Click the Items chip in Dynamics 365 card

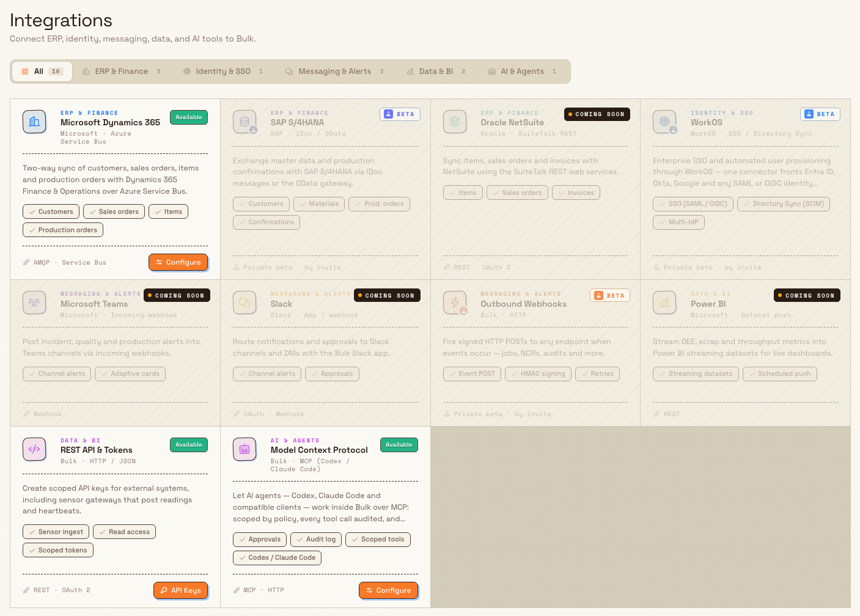168,211
